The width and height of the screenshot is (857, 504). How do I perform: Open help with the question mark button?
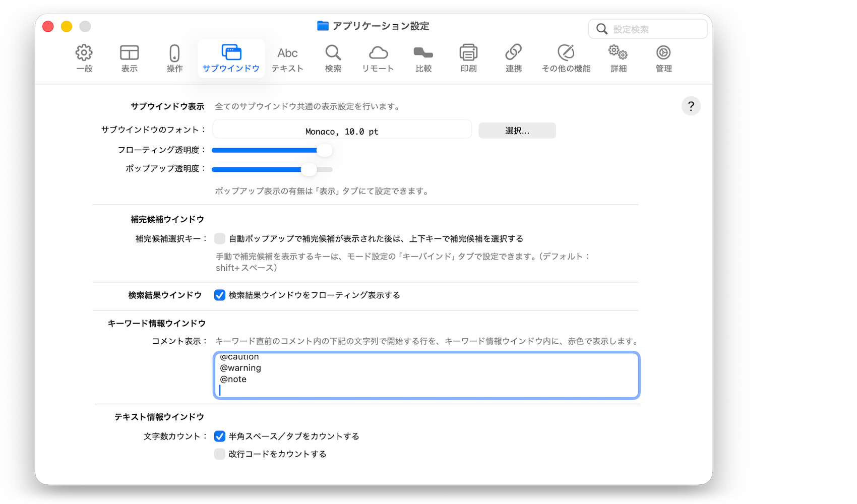pyautogui.click(x=691, y=106)
